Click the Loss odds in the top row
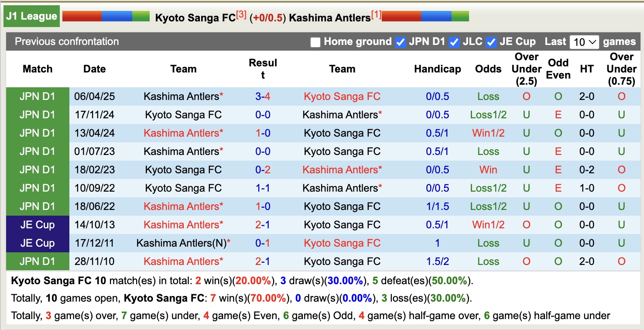Viewport: 644px width, 330px height. click(x=488, y=96)
